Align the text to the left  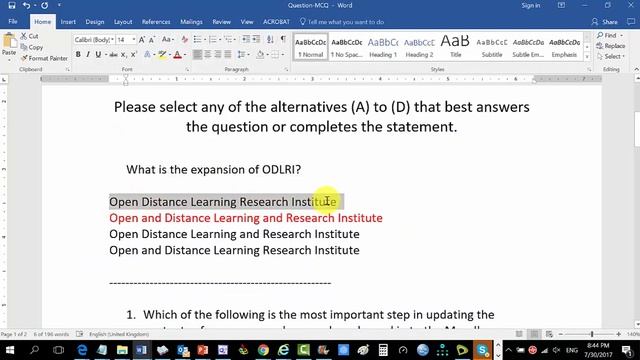[197, 54]
